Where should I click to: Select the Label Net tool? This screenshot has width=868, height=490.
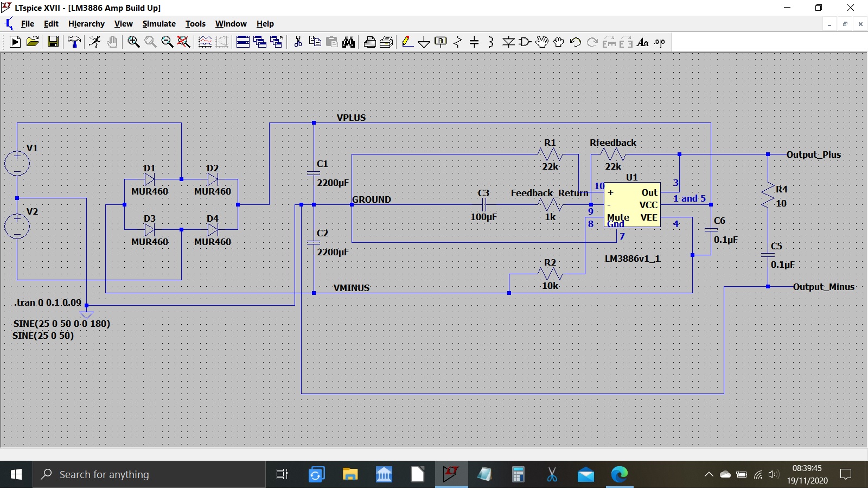[x=441, y=42]
